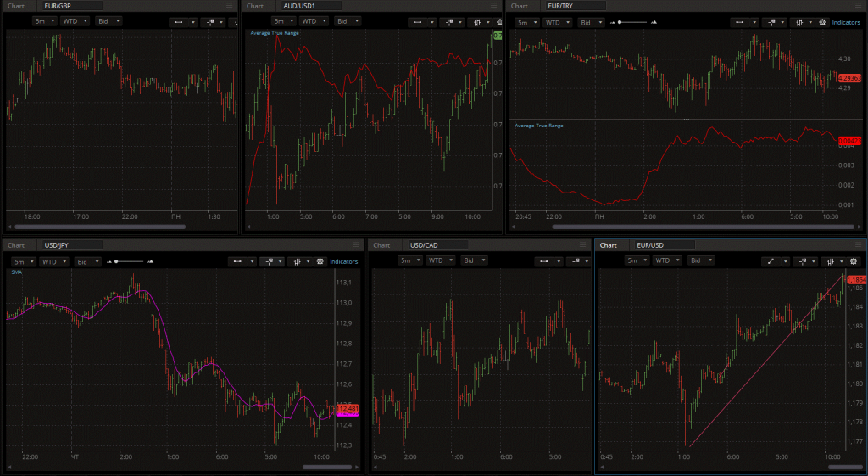This screenshot has height=476, width=868.
Task: Click the EUR/USD symbol input field
Action: coord(665,245)
